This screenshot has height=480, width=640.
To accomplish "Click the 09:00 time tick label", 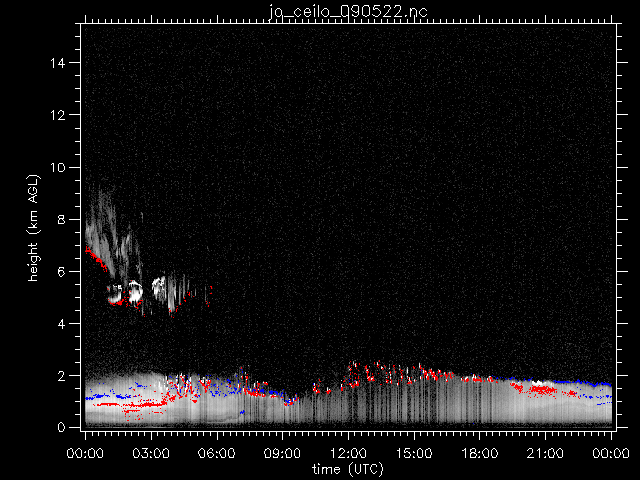I will pos(283,453).
